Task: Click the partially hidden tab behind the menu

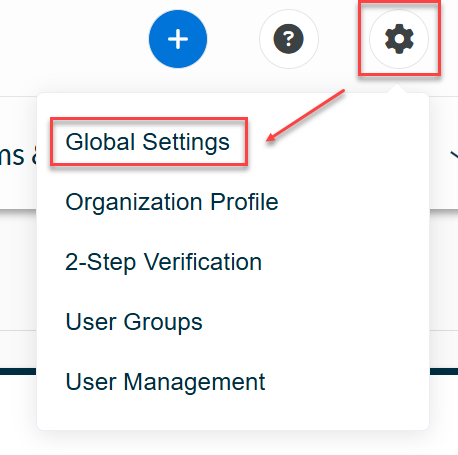Action: (17, 155)
